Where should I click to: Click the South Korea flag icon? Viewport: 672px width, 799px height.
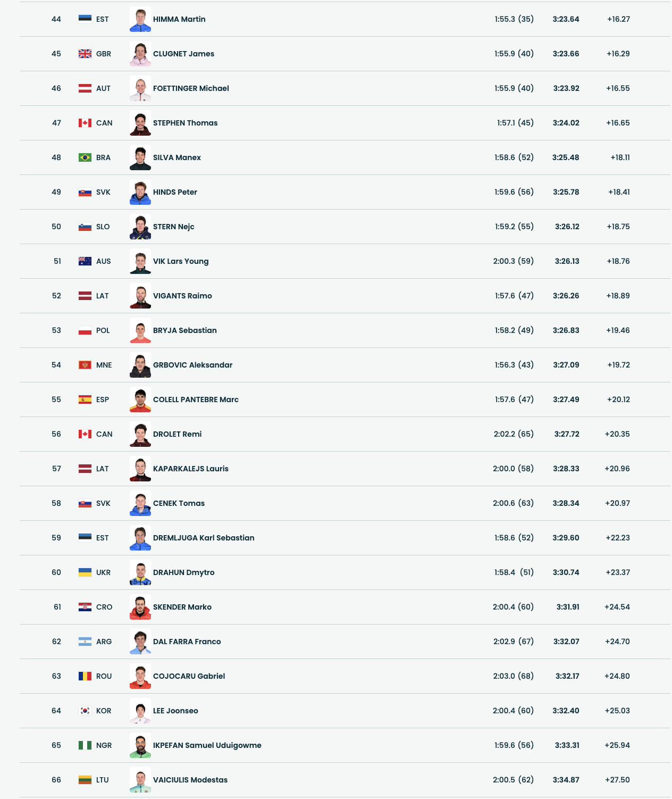pos(85,711)
